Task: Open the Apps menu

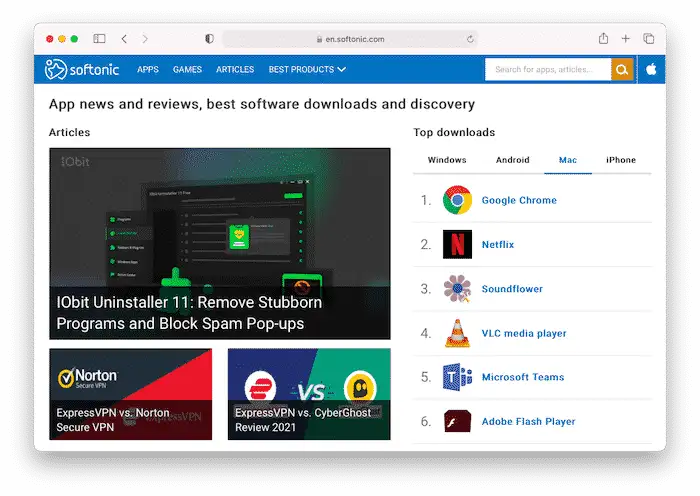Action: (x=148, y=69)
